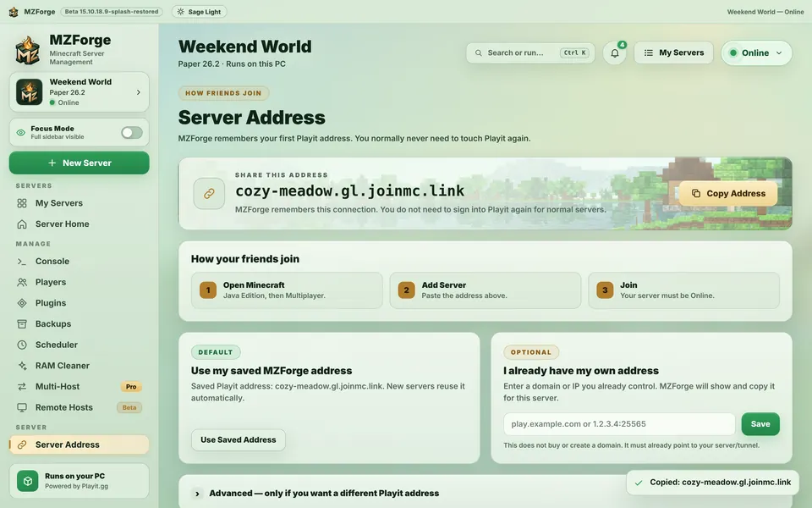Click the large MZForge flame logo in sidebar
The image size is (812, 508).
(x=28, y=50)
